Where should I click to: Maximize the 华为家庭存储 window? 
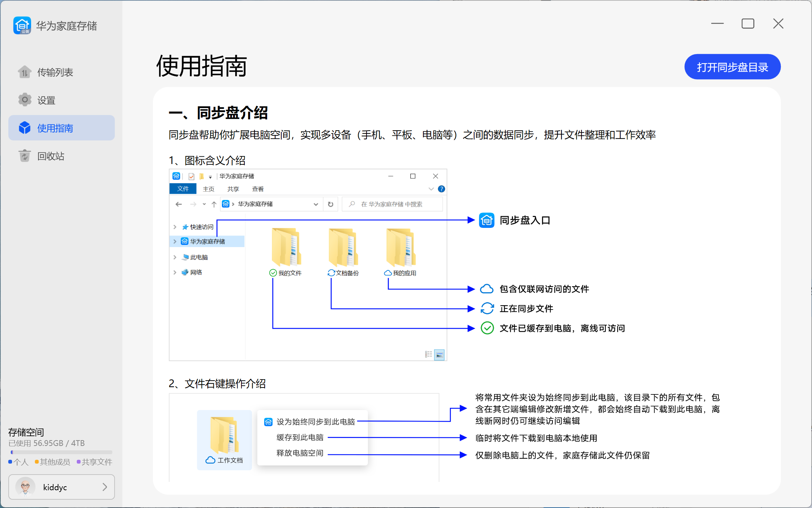[x=748, y=24]
